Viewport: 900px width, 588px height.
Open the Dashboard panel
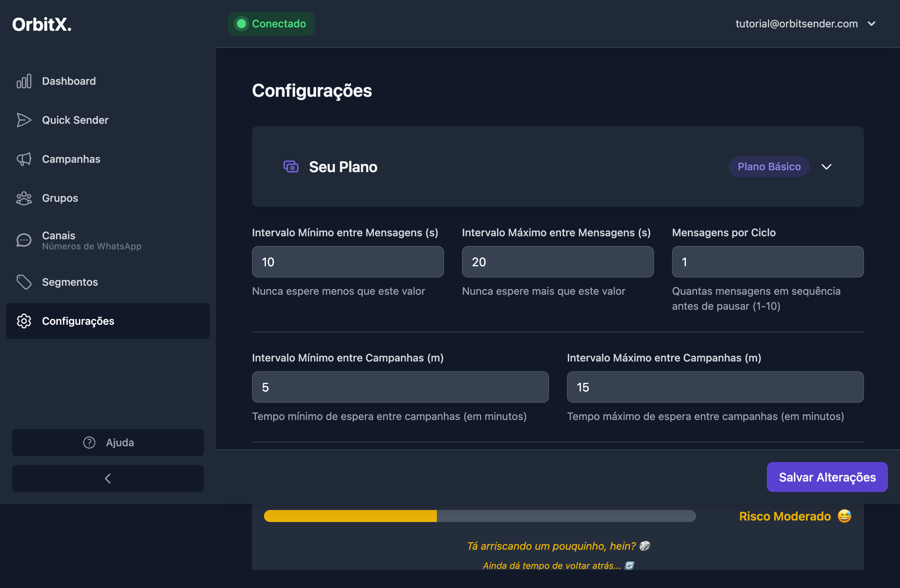(69, 81)
